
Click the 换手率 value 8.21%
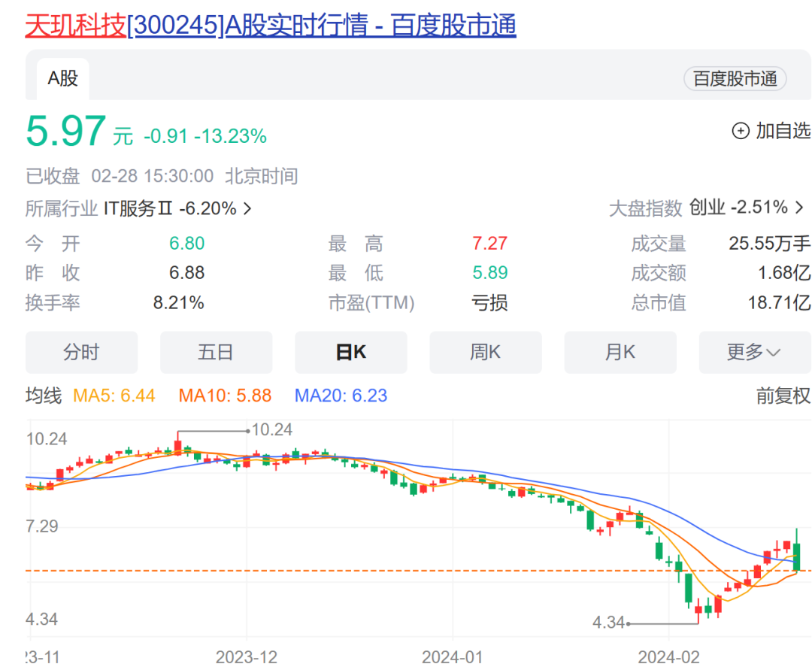[x=179, y=303]
